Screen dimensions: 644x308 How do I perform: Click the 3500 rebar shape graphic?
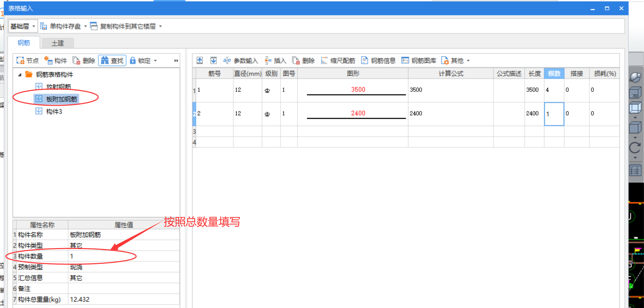(356, 91)
